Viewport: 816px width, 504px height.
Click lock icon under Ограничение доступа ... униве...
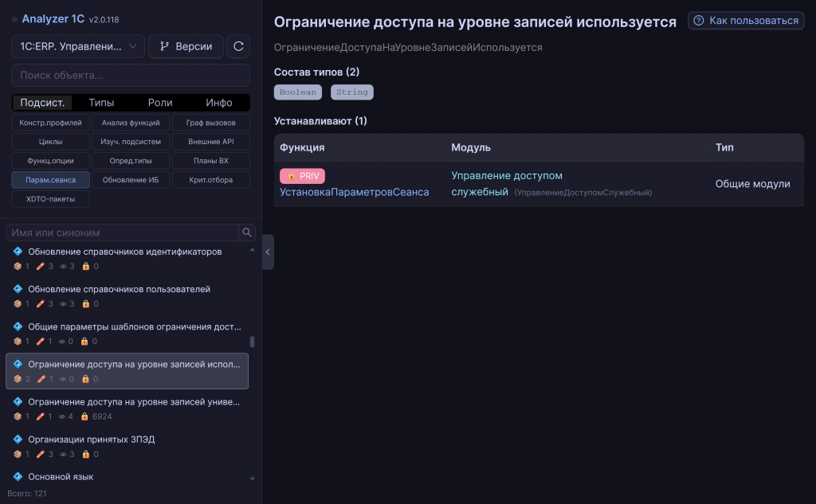(84, 416)
